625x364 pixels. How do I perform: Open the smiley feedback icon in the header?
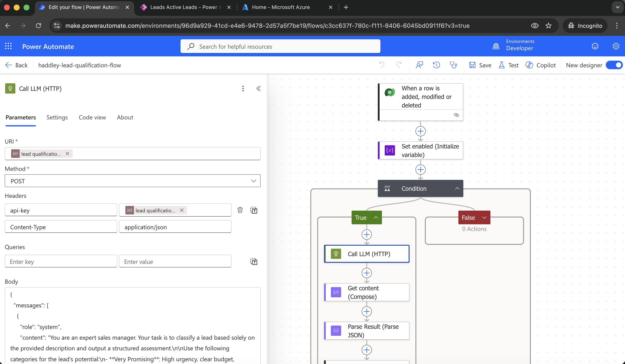pyautogui.click(x=595, y=46)
